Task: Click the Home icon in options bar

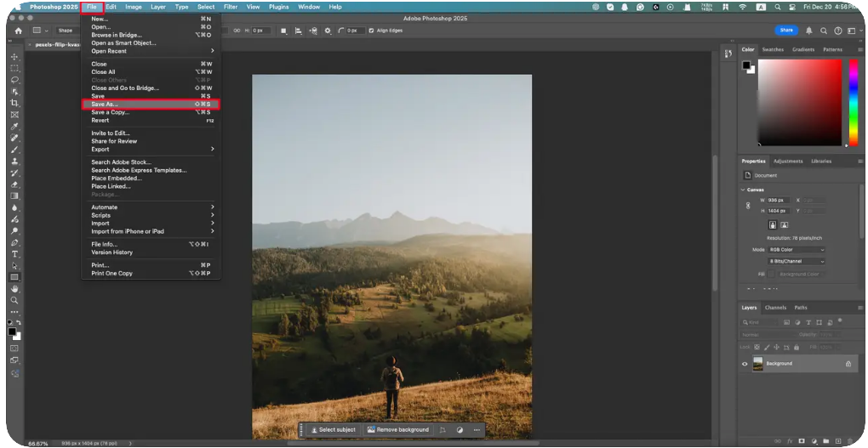Action: point(18,31)
